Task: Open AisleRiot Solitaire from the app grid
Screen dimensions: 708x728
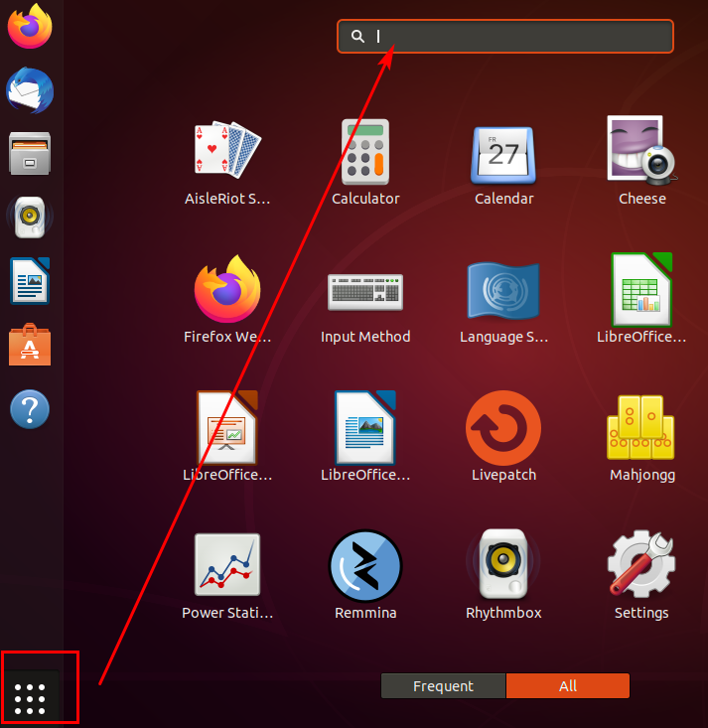Action: 227,152
